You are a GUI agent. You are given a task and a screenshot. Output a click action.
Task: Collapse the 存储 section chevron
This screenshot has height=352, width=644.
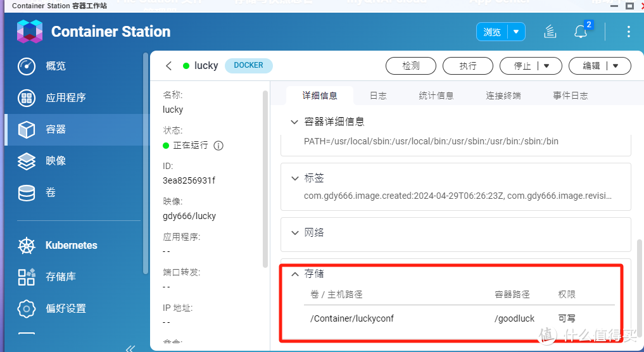294,274
